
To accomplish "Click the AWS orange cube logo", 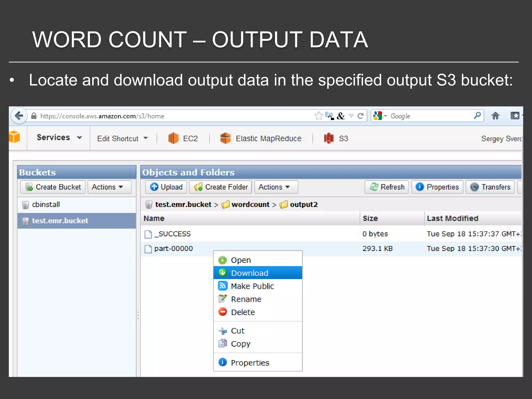I will tap(15, 137).
